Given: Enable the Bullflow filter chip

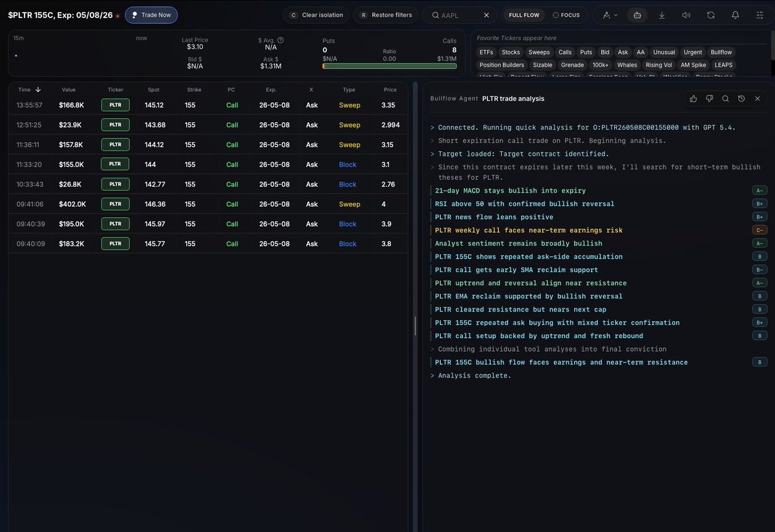Looking at the screenshot, I should pos(721,52).
